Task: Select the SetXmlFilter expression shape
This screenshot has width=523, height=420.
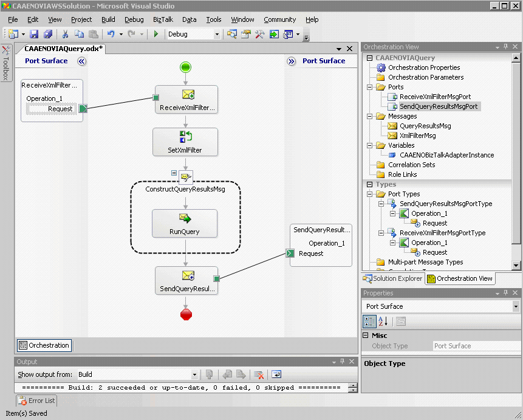Action: pos(185,142)
